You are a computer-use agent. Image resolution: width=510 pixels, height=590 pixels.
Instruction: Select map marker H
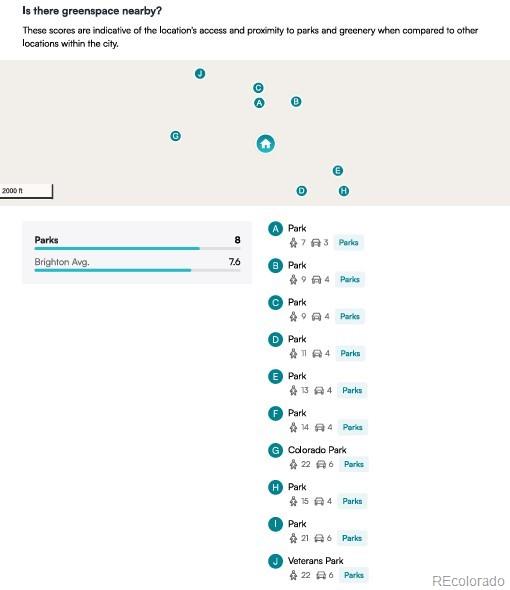[344, 191]
